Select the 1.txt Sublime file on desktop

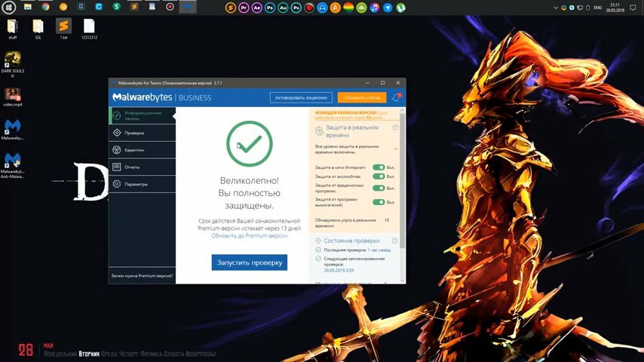pyautogui.click(x=63, y=29)
